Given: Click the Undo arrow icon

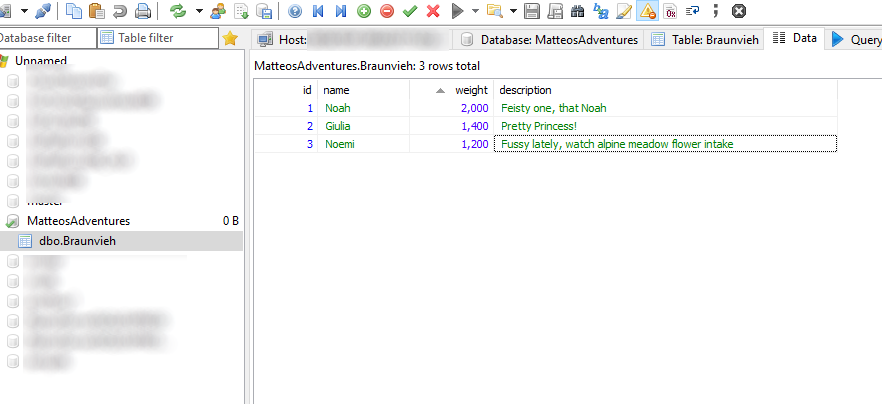Looking at the screenshot, I should point(120,10).
